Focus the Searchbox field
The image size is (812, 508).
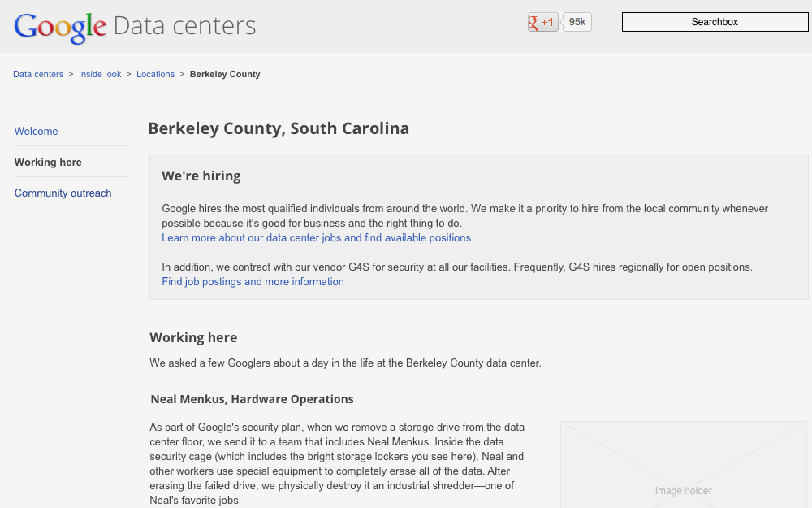point(715,22)
